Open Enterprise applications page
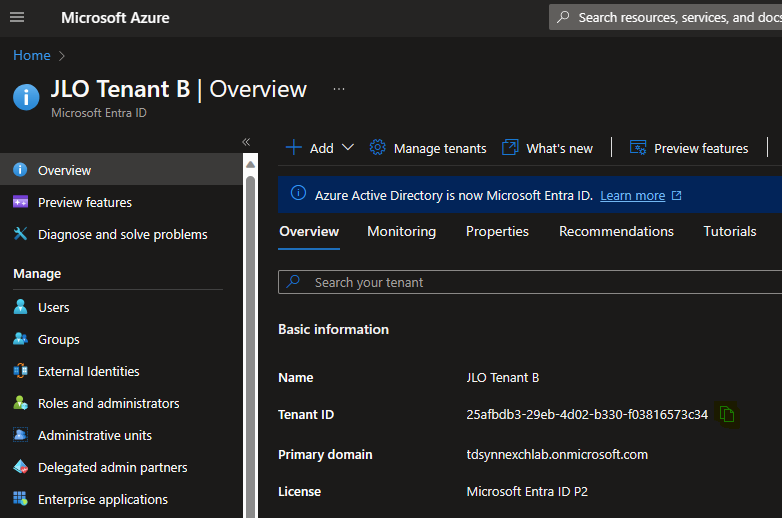This screenshot has height=518, width=782. (121, 499)
